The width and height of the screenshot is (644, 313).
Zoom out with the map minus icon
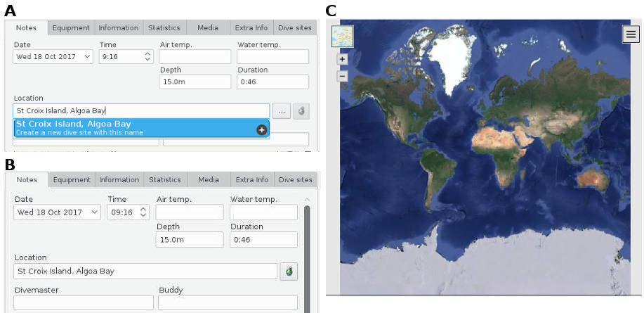point(343,76)
